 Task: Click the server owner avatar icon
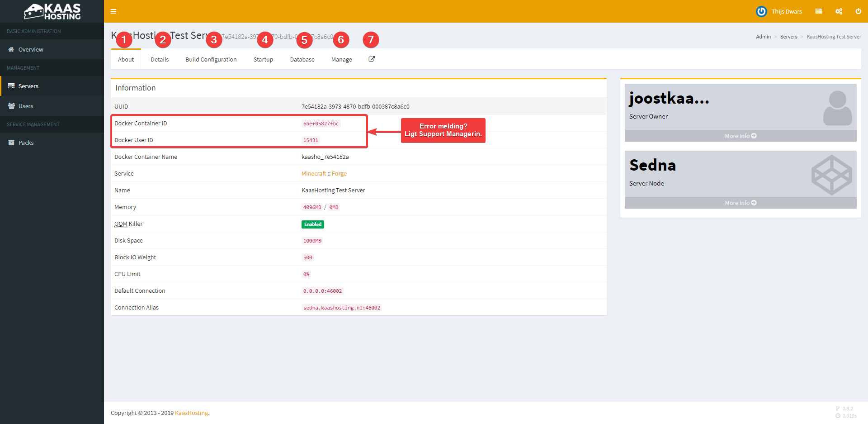(x=837, y=108)
